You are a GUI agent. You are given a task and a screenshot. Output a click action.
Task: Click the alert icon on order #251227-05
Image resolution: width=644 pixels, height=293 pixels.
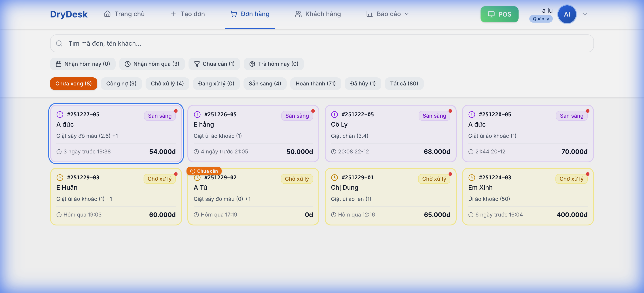(x=60, y=115)
